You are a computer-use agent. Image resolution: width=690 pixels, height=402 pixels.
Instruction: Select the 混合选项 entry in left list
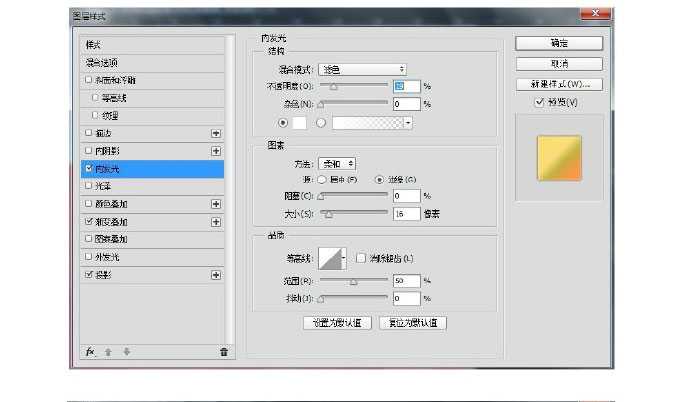pos(152,63)
